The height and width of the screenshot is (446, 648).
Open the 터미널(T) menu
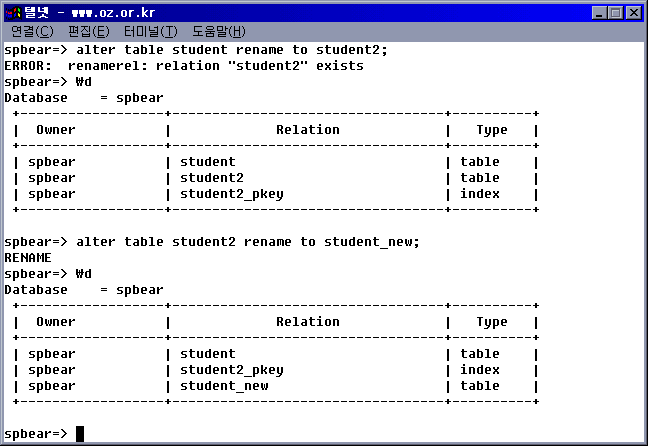[x=150, y=32]
